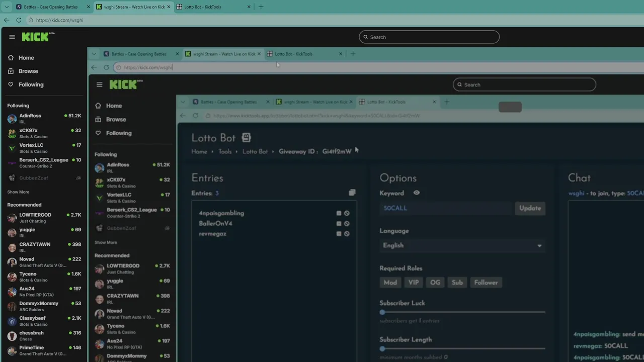Close the Battles tab in the outermost browser
The image size is (644, 362).
tap(88, 7)
